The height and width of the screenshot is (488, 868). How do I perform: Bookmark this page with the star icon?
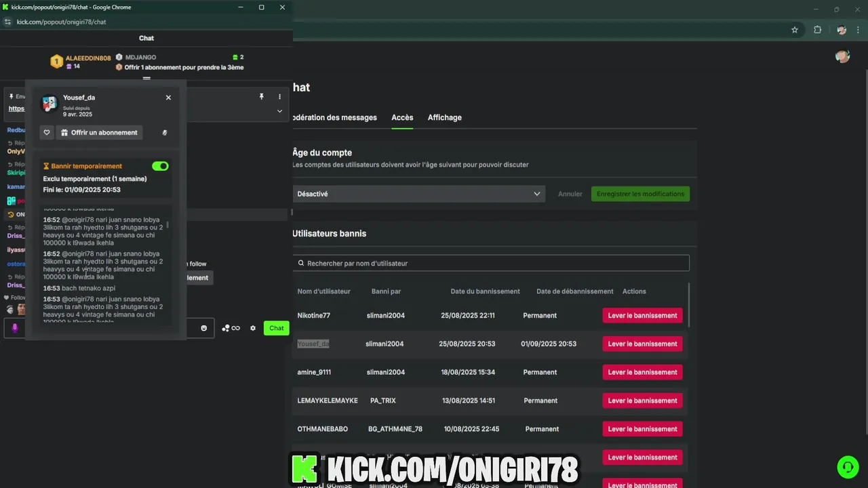point(795,30)
